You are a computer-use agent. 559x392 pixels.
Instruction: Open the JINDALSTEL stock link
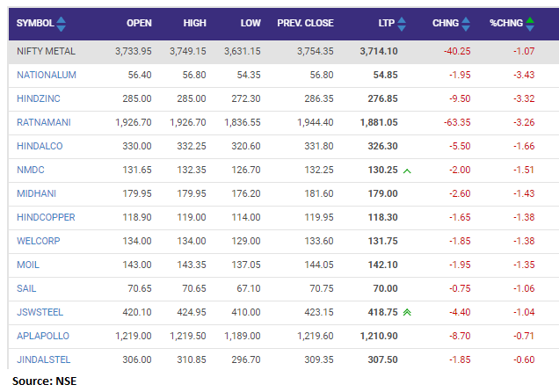tap(43, 359)
